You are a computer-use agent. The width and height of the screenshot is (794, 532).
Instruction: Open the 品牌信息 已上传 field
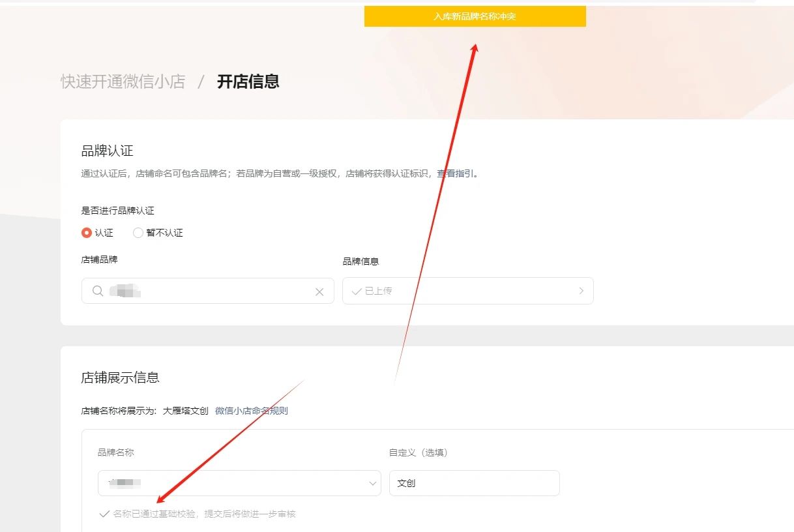point(467,291)
